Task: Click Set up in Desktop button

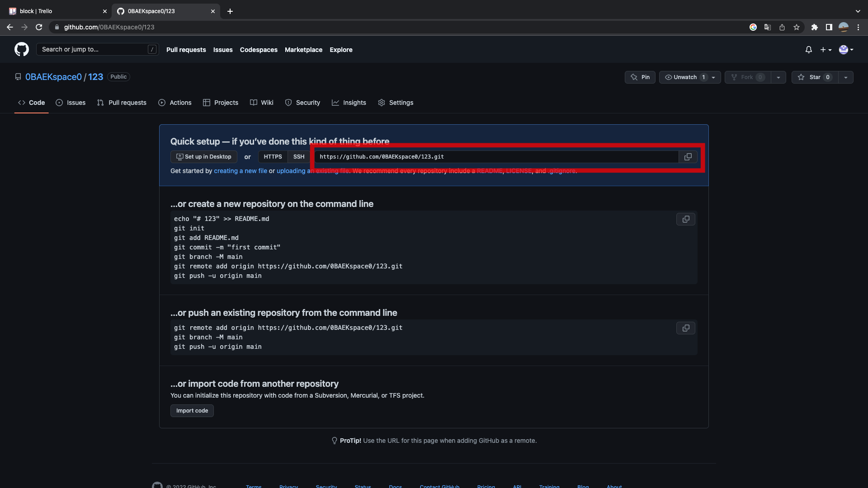Action: pos(203,157)
